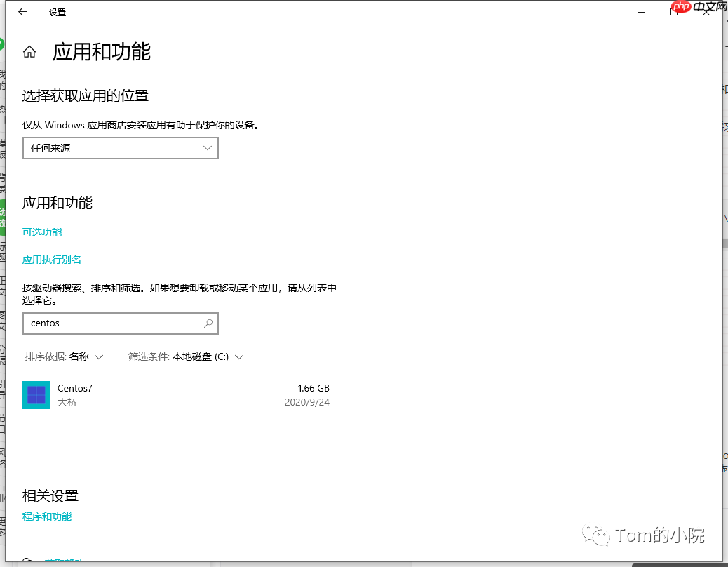Click the 应用和功能 page heading
Screen dimensions: 728x567
[x=100, y=51]
